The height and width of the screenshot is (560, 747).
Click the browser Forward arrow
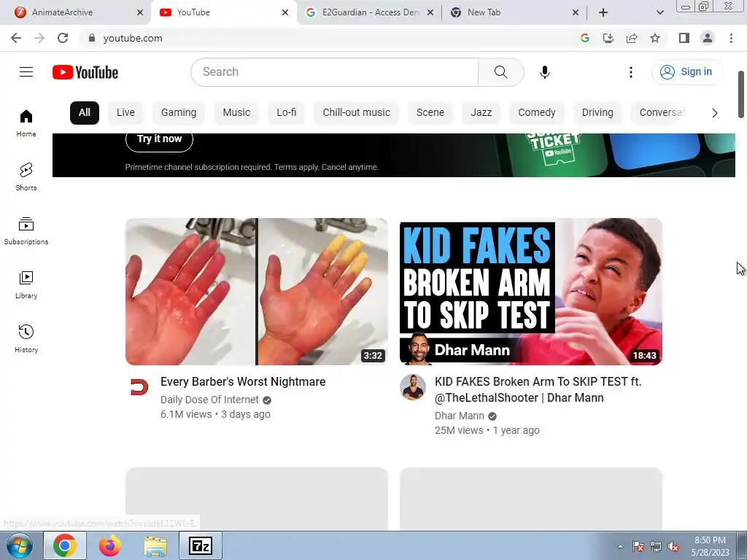pyautogui.click(x=39, y=38)
